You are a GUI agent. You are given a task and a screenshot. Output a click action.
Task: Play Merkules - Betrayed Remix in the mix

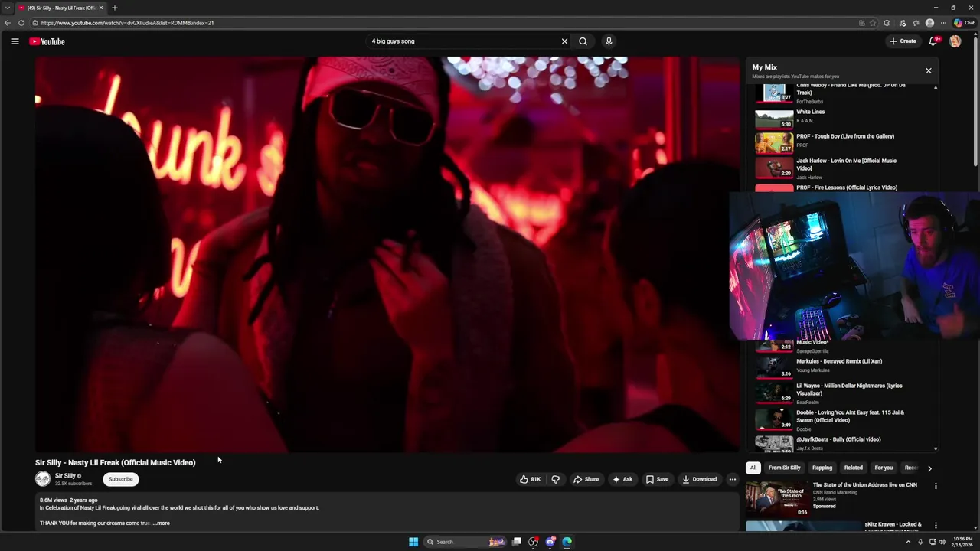point(842,367)
